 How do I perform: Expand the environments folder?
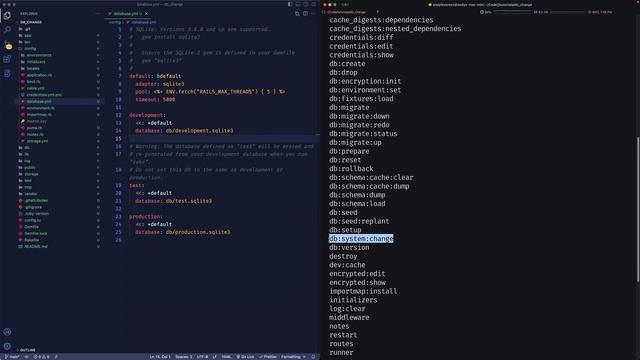pyautogui.click(x=39, y=55)
